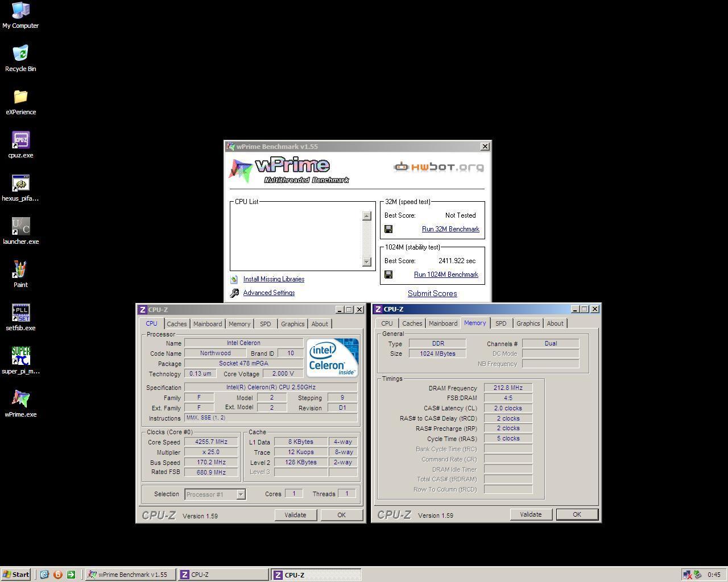This screenshot has height=582, width=728.
Task: Click the Intel Celeron inside logo
Action: (x=333, y=357)
